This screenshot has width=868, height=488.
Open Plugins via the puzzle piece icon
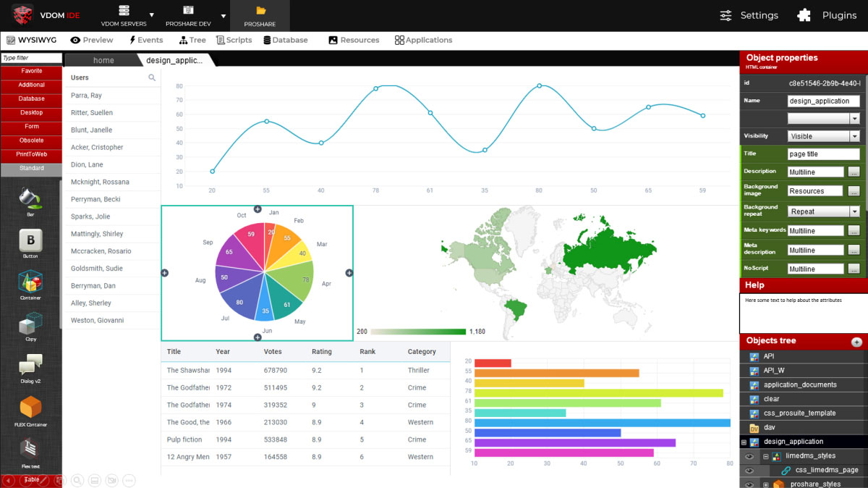804,15
